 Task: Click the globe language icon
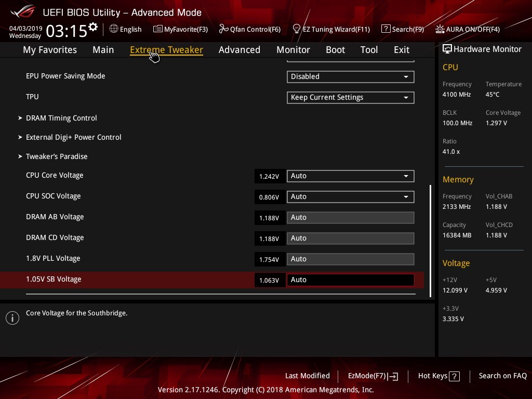tap(114, 29)
